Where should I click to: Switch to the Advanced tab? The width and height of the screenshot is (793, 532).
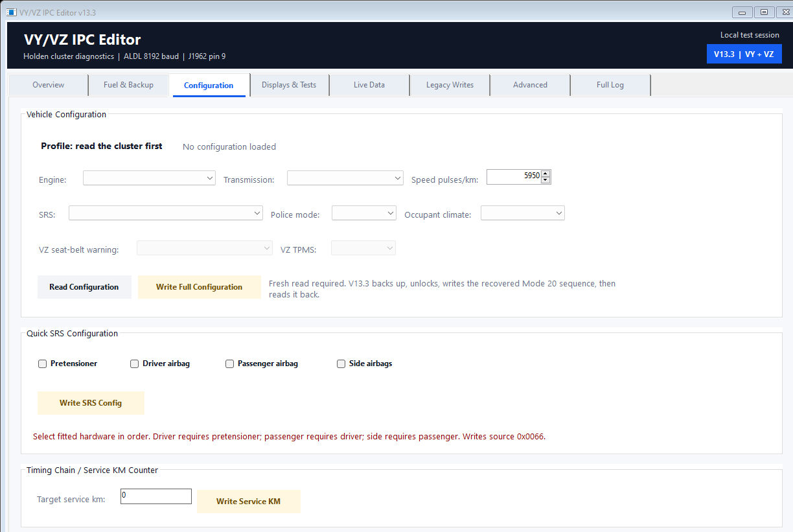click(x=530, y=85)
